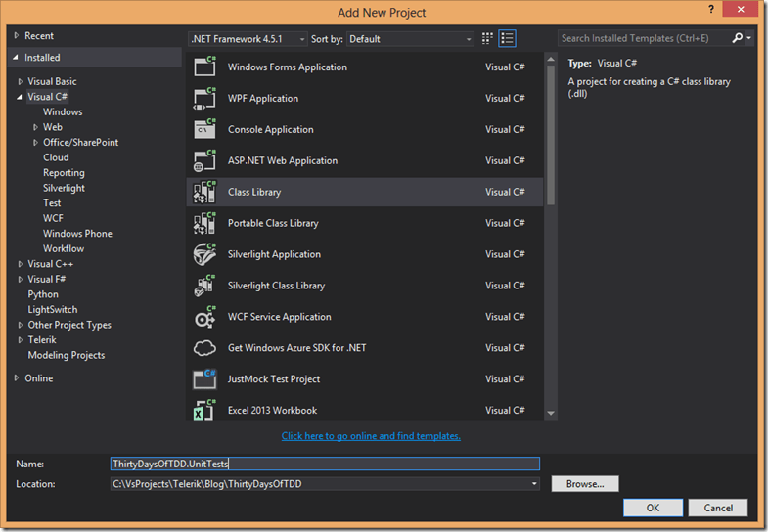
Task: Expand the Office/SharePoint node arrow
Action: 35,143
